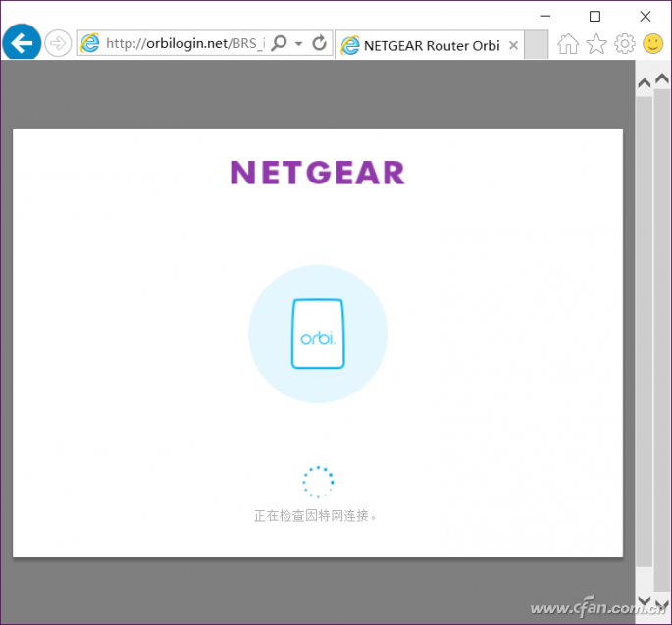The width and height of the screenshot is (672, 625).
Task: Go back with the blue Back arrow
Action: tap(22, 43)
